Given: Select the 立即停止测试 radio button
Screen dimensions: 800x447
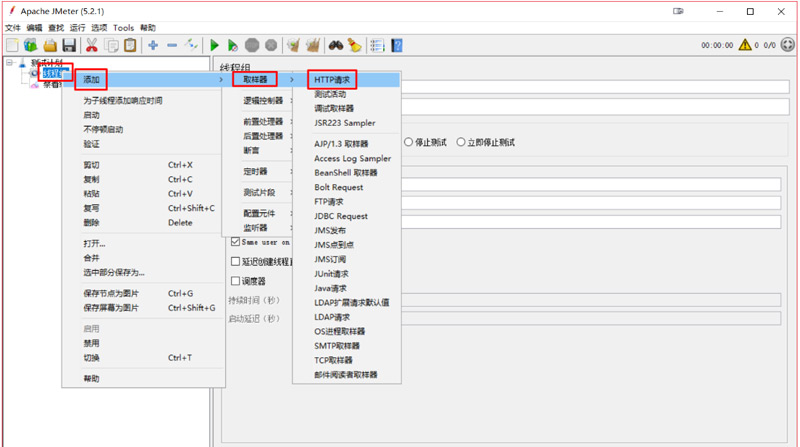Looking at the screenshot, I should pos(461,142).
